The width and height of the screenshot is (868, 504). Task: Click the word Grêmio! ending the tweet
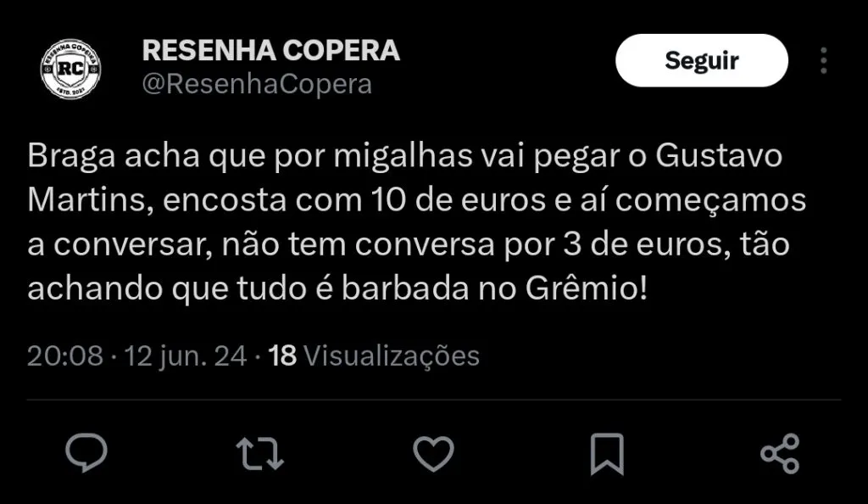(594, 290)
